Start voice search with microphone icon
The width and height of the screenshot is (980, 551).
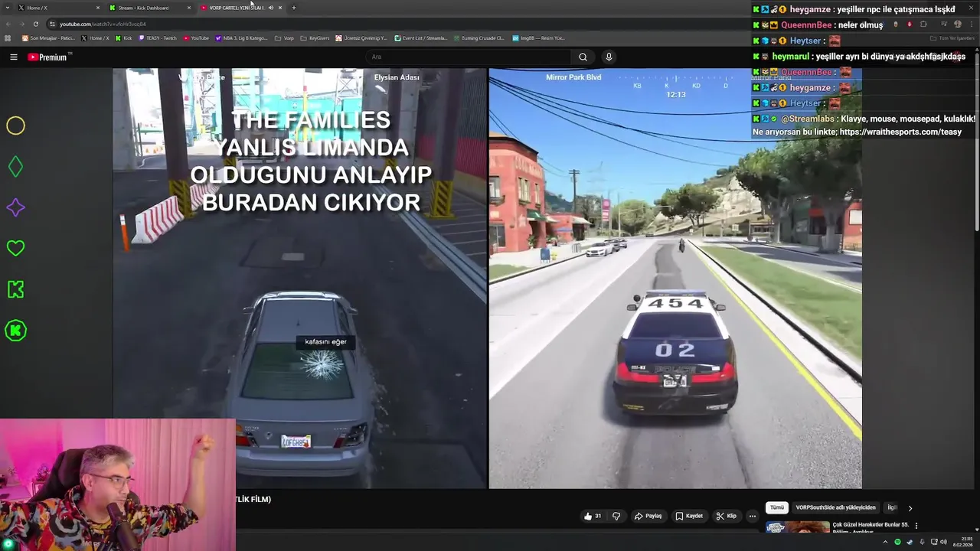[x=609, y=57]
